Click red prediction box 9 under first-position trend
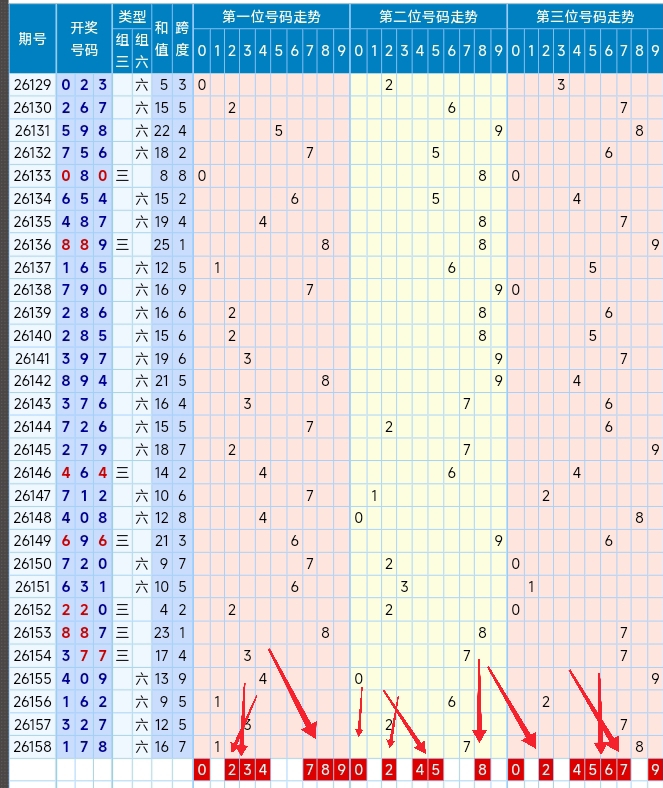Screen dimensions: 663x788 (x=341, y=769)
